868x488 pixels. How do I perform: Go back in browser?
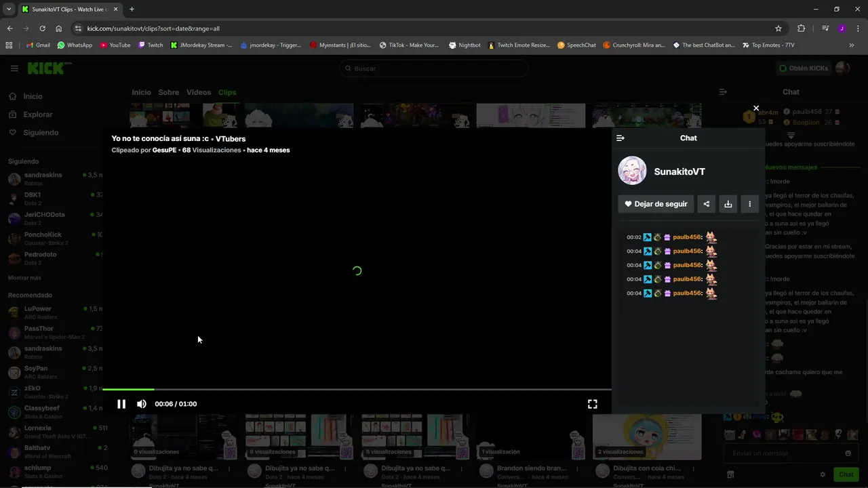[x=9, y=28]
